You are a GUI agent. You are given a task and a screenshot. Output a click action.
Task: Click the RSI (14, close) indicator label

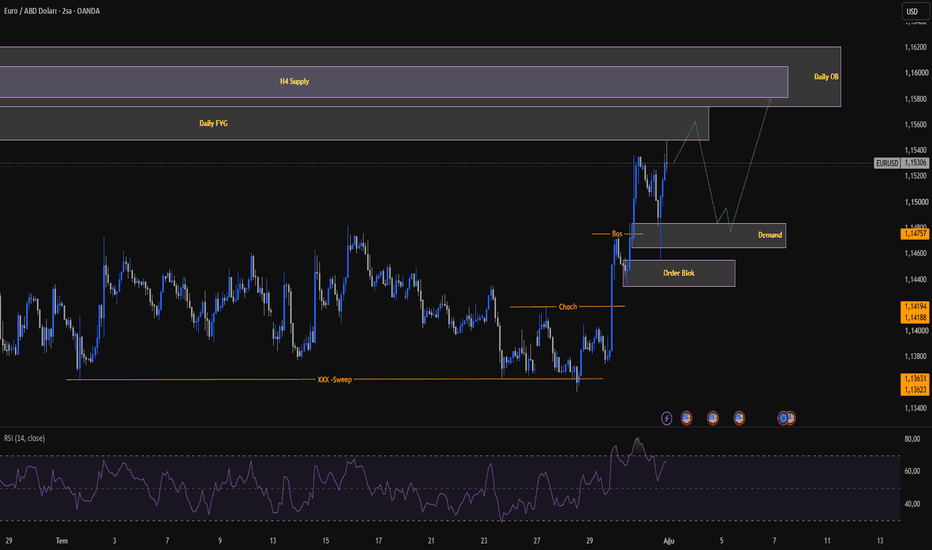coord(24,438)
